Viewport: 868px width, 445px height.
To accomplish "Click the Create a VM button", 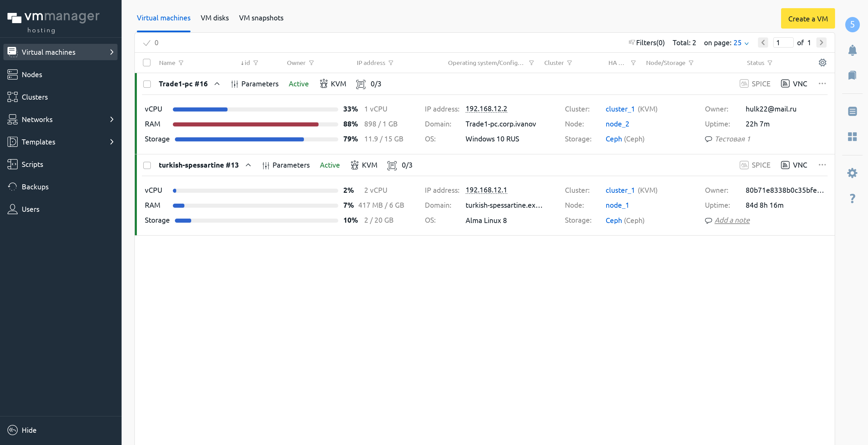I will (808, 18).
